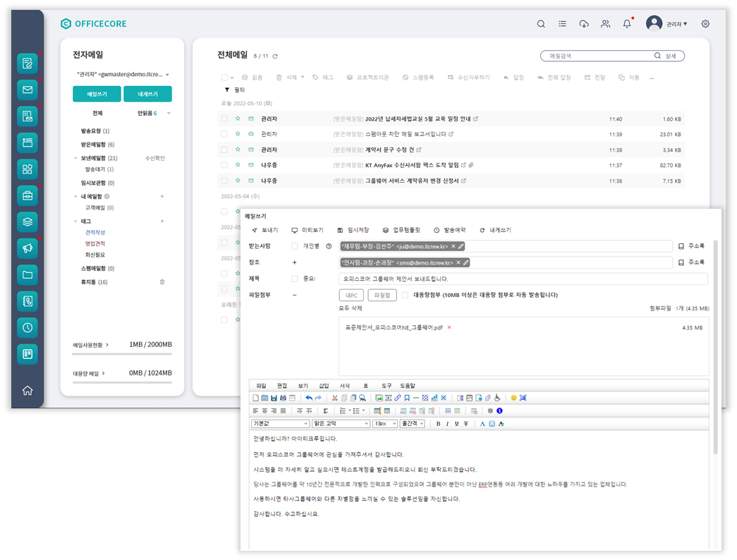Click the 내PC attach button
This screenshot has height=560, width=737.
(351, 296)
